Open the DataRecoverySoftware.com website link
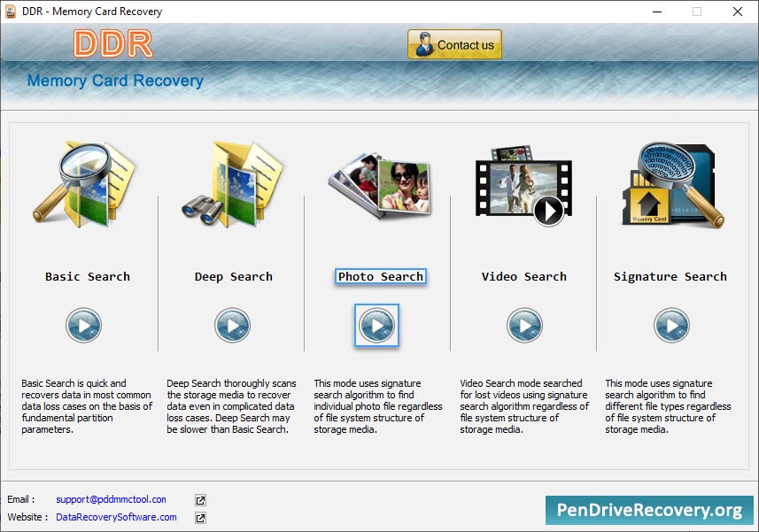This screenshot has height=532, width=759. pos(116,517)
